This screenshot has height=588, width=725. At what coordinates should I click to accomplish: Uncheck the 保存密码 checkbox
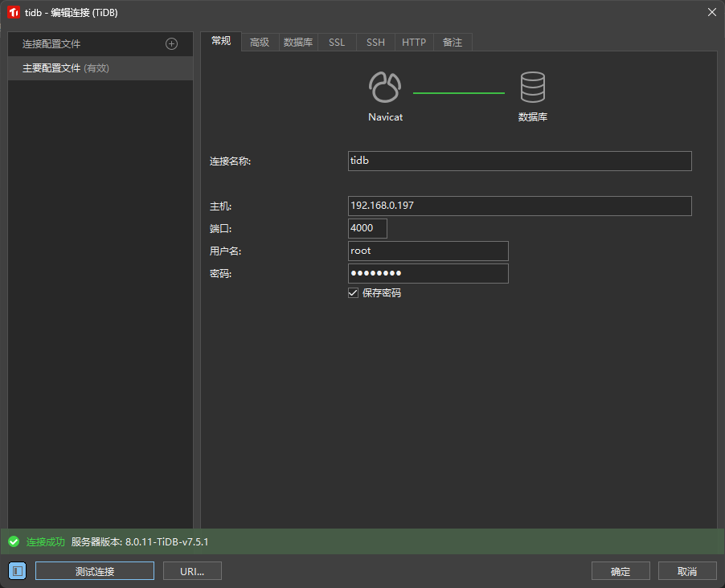click(353, 293)
